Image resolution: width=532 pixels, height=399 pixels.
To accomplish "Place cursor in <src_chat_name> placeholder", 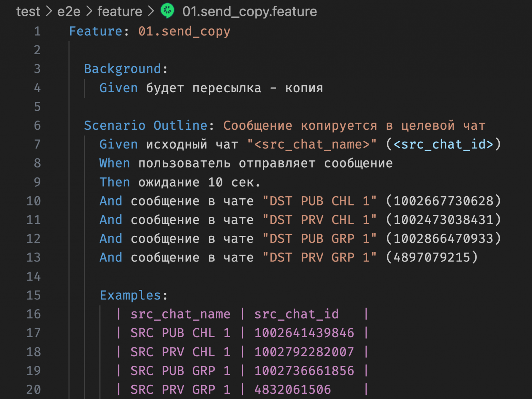I will [312, 144].
